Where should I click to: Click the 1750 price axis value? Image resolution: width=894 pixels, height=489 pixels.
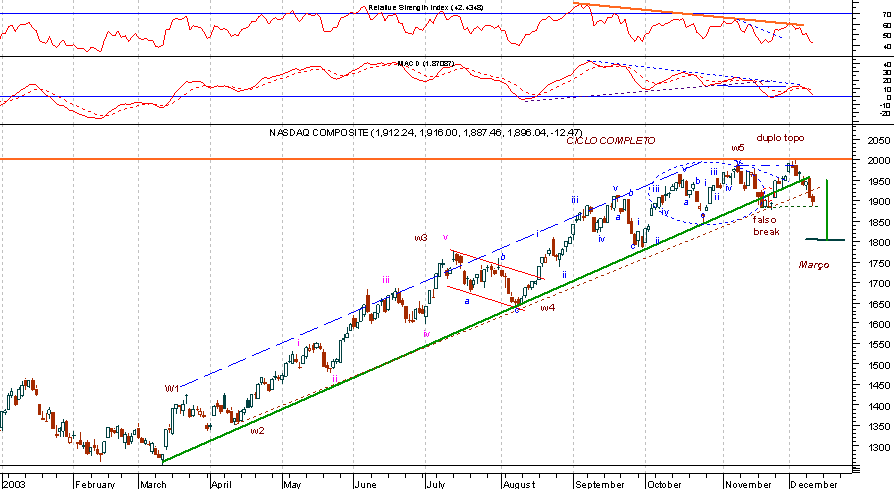(x=880, y=263)
